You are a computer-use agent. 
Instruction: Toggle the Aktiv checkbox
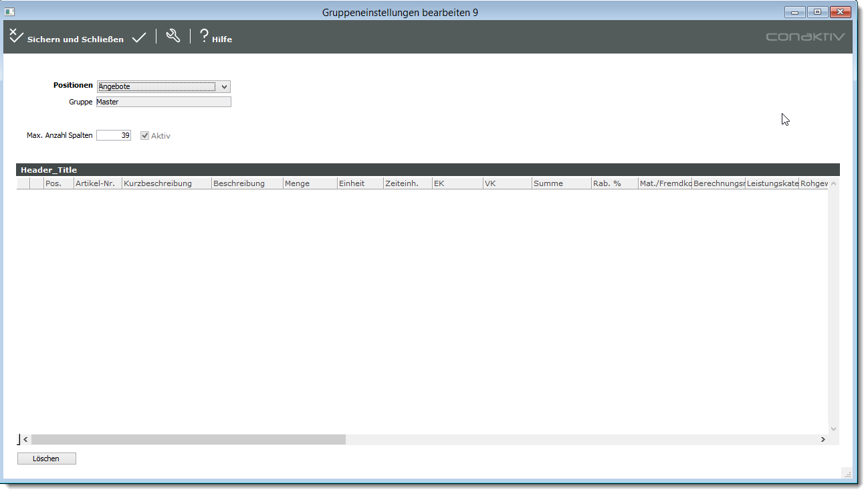click(x=144, y=136)
